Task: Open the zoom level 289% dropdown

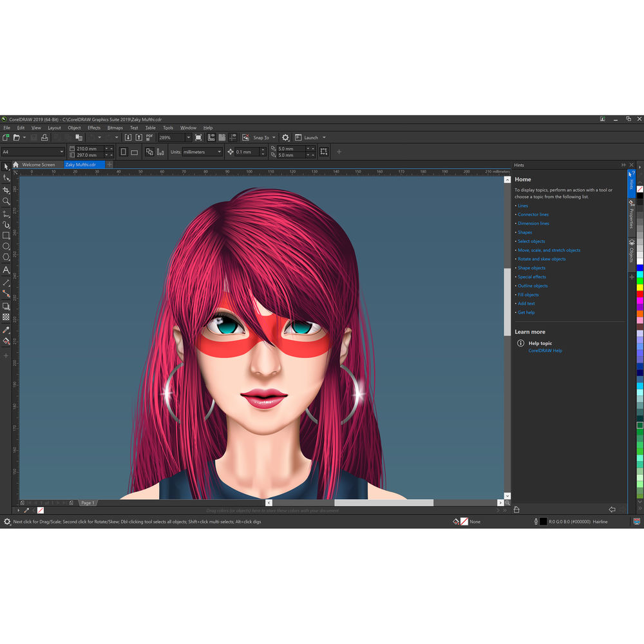Action: [188, 138]
